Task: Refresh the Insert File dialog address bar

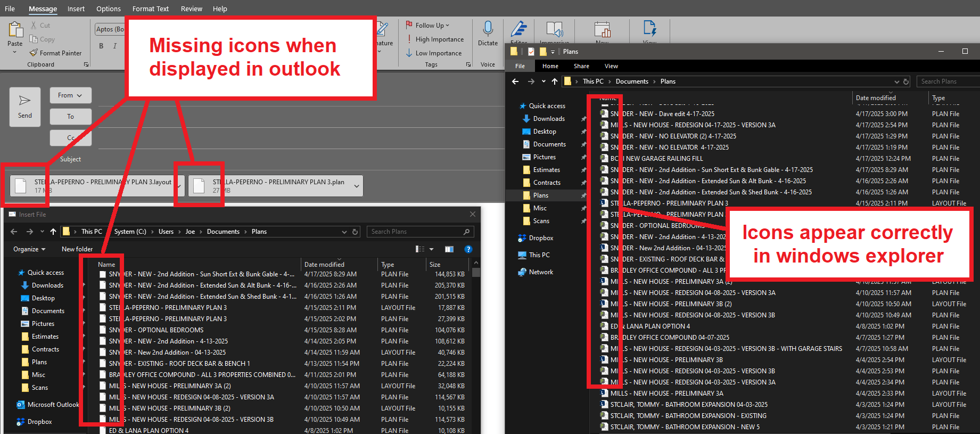Action: click(x=355, y=232)
